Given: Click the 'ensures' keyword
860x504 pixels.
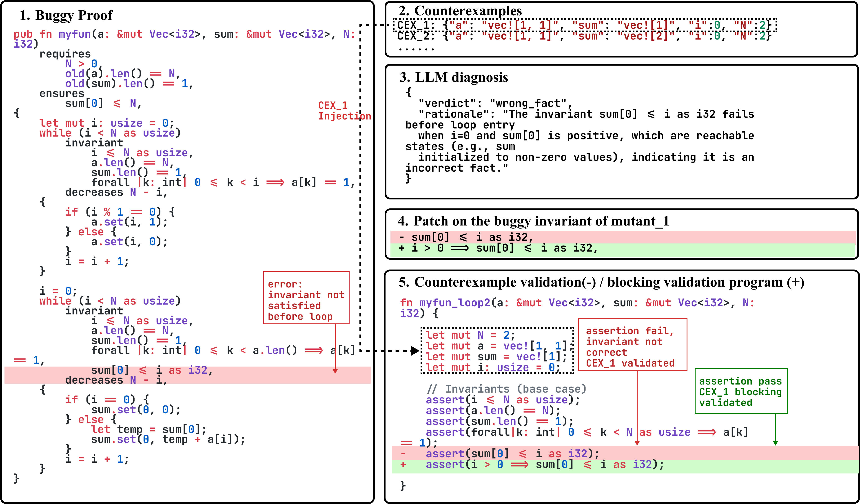Looking at the screenshot, I should pyautogui.click(x=62, y=93).
